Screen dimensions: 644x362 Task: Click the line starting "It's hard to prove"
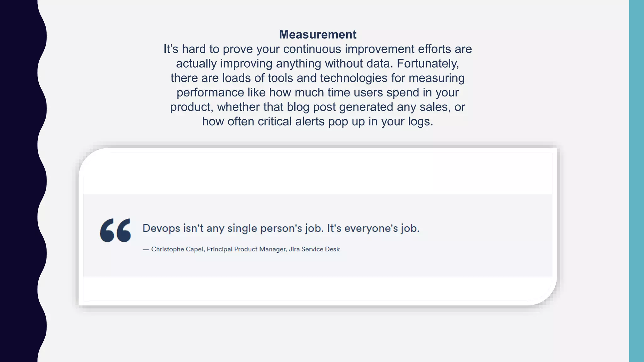pos(318,49)
